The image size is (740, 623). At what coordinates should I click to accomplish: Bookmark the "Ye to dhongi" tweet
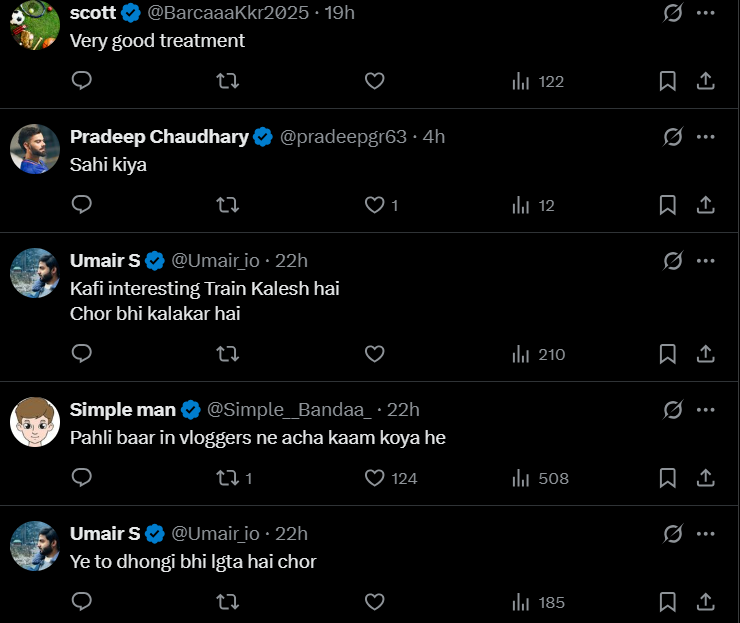668,602
